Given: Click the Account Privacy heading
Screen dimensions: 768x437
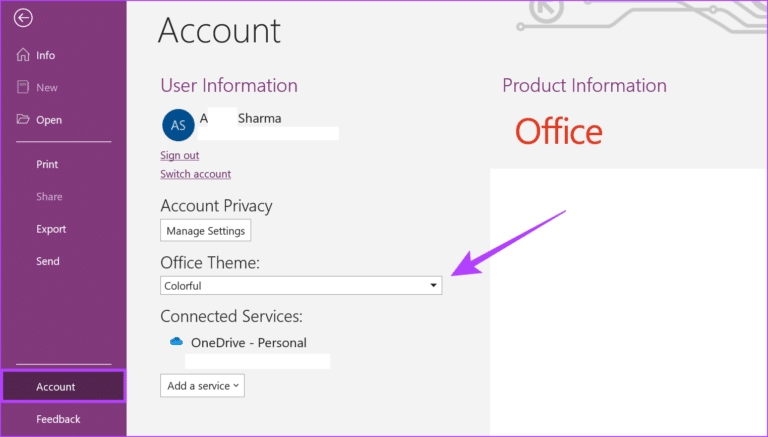Looking at the screenshot, I should (216, 206).
